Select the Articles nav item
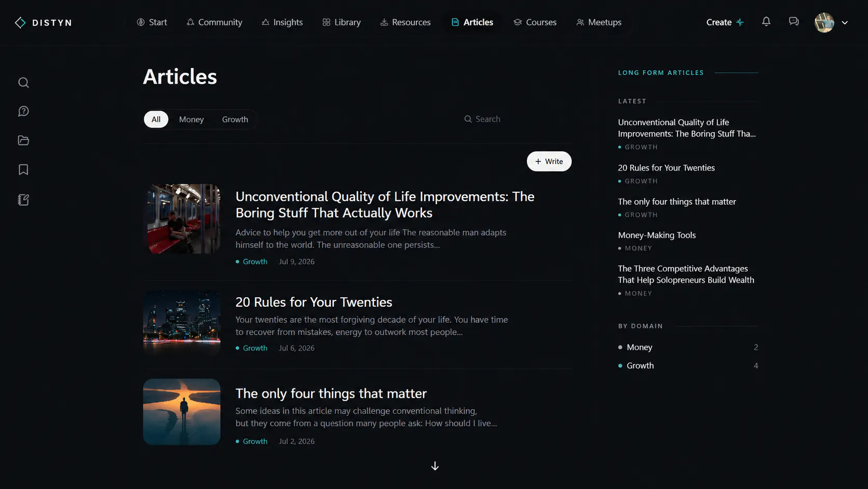868x489 pixels. 472,22
